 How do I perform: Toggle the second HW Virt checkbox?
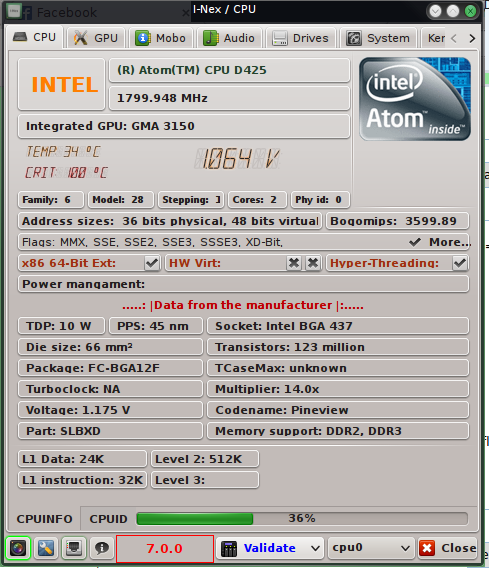coord(313,263)
